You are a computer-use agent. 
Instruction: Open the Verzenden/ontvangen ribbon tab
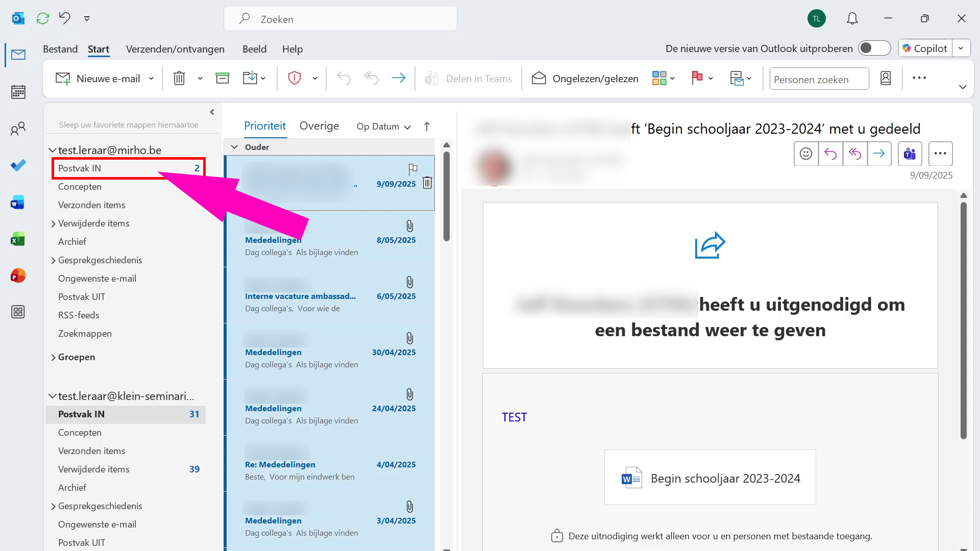tap(175, 49)
